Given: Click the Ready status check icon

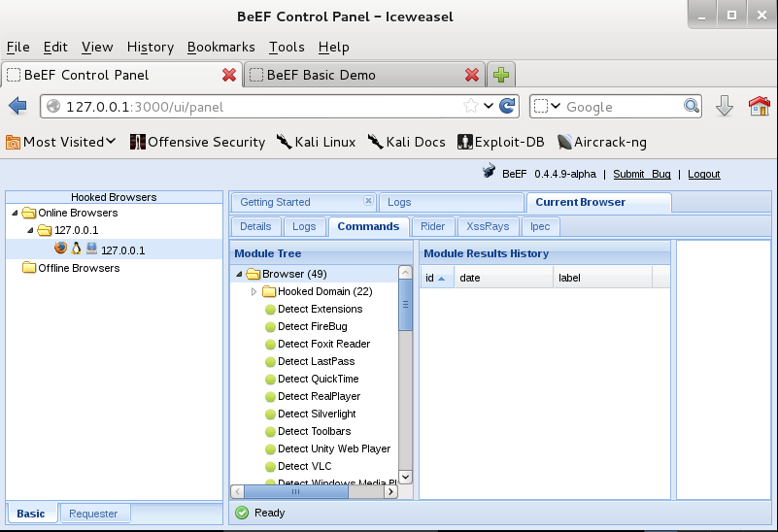Looking at the screenshot, I should pyautogui.click(x=242, y=513).
